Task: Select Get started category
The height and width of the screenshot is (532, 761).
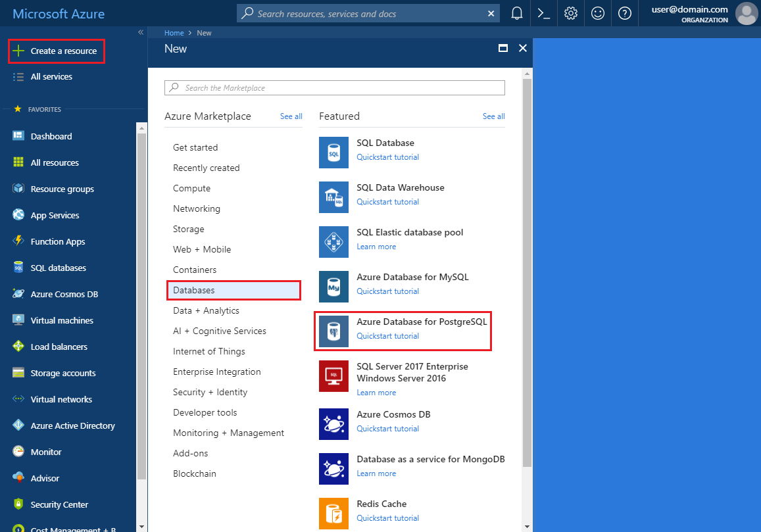Action: tap(195, 147)
